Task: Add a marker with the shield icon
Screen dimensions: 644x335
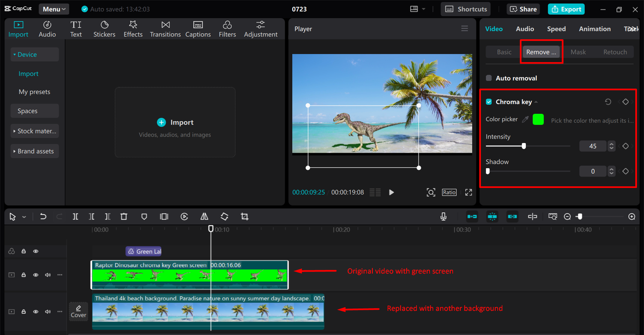Action: point(144,217)
